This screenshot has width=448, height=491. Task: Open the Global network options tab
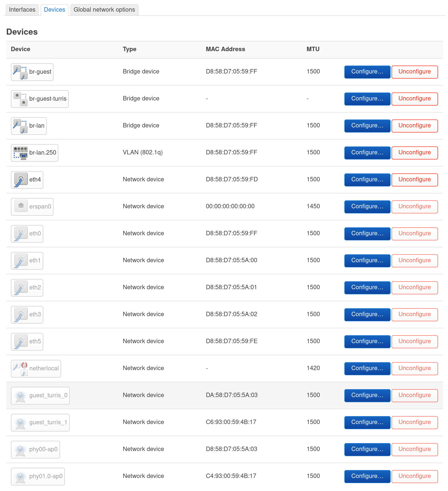104,10
